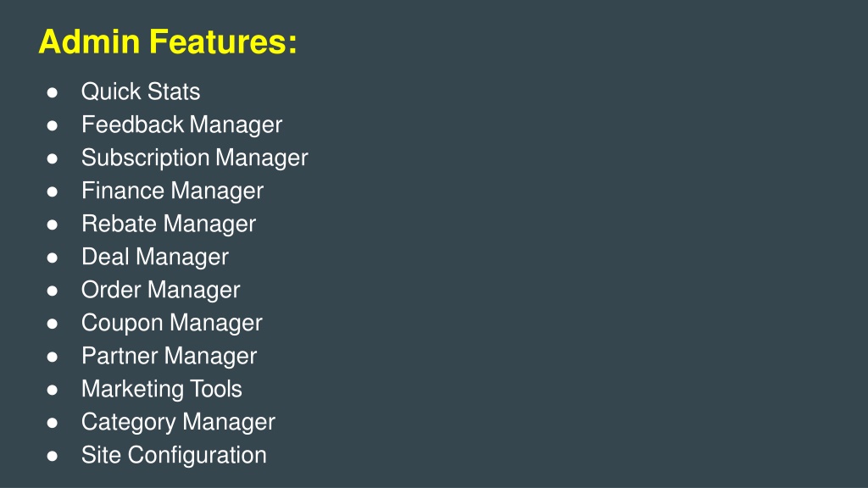Click Marketing Tools item
The width and height of the screenshot is (868, 488).
[162, 389]
